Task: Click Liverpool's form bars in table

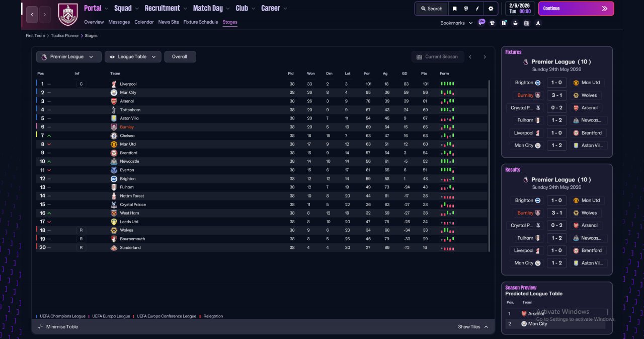Action: pos(447,84)
